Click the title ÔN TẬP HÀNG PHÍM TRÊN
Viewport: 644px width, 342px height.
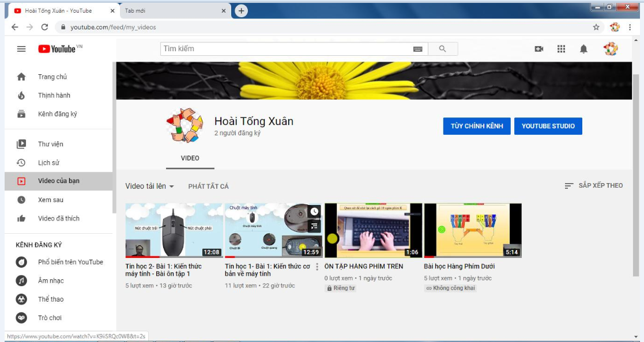364,266
